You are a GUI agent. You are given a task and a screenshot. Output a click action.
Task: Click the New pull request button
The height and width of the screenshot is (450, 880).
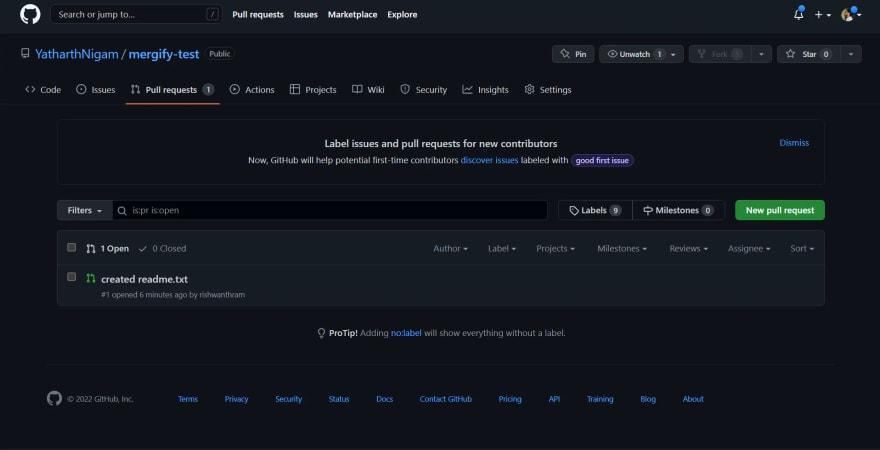coord(780,210)
